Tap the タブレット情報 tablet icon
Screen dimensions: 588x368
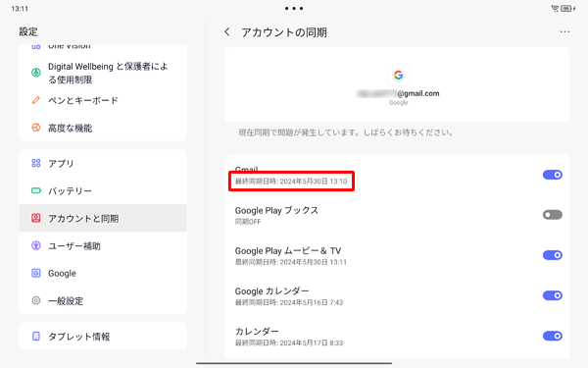click(36, 336)
